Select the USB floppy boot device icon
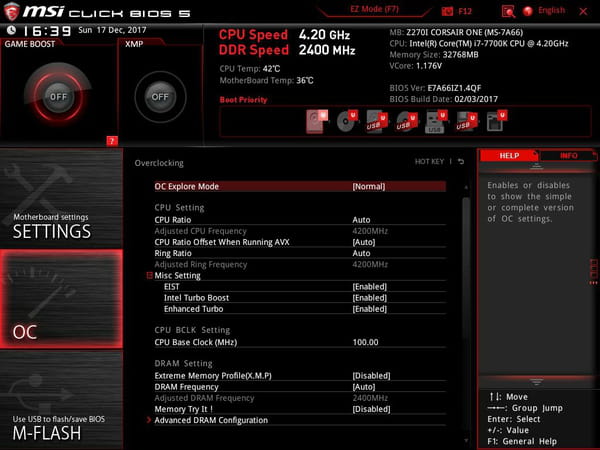Screen dimensions: 600x450 coord(466,121)
